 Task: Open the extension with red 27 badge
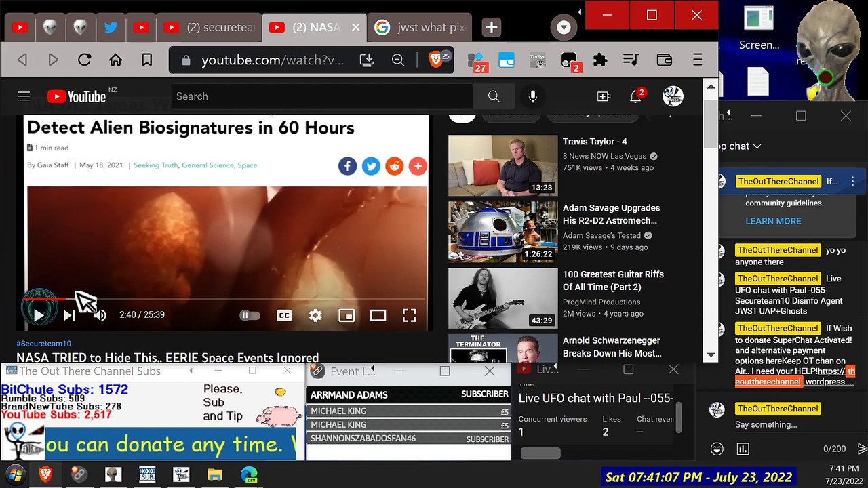(x=477, y=61)
